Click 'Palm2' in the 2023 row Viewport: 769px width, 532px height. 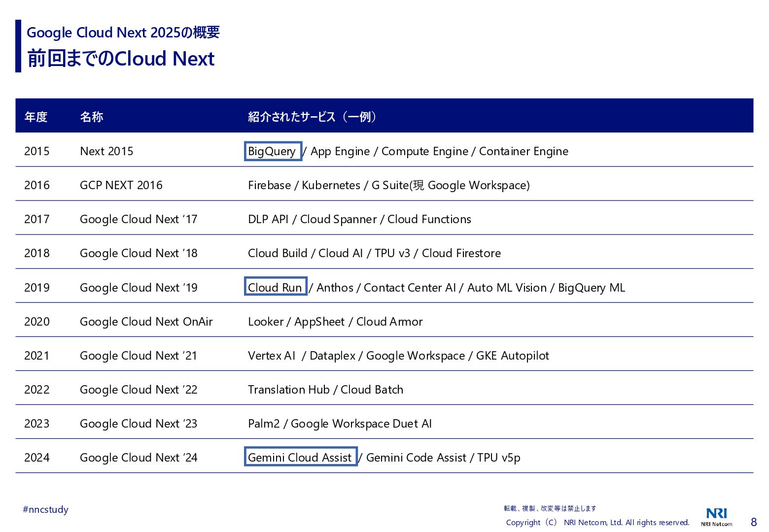(264, 424)
